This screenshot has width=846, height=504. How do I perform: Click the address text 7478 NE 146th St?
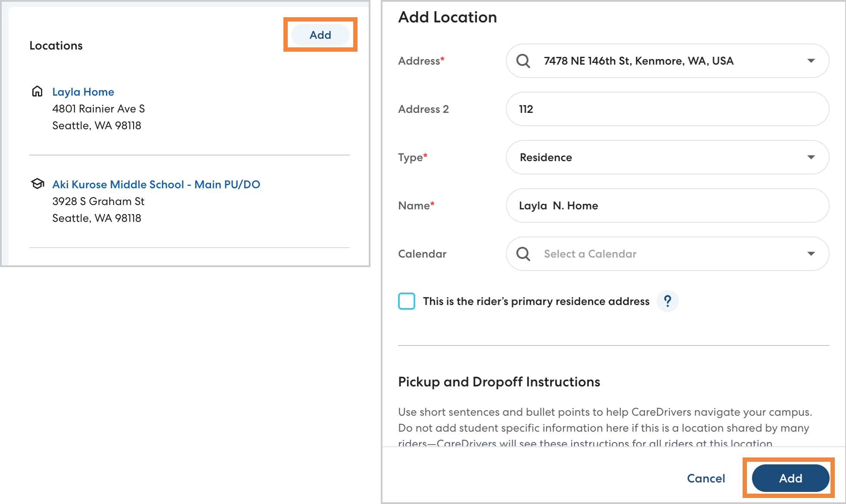[638, 61]
